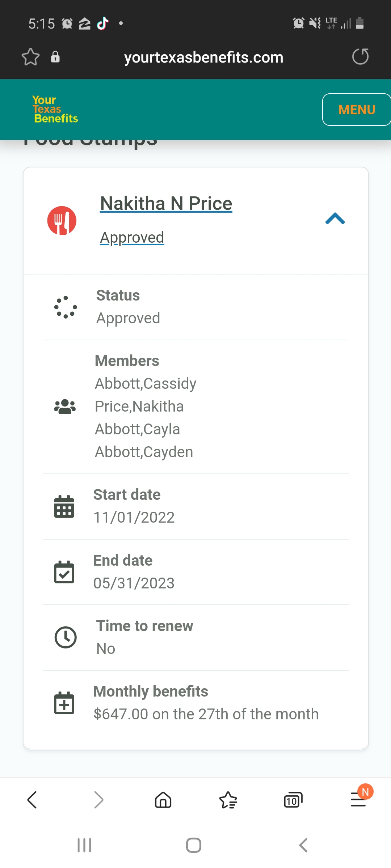Open the Nakitha N Price link

pos(166,203)
